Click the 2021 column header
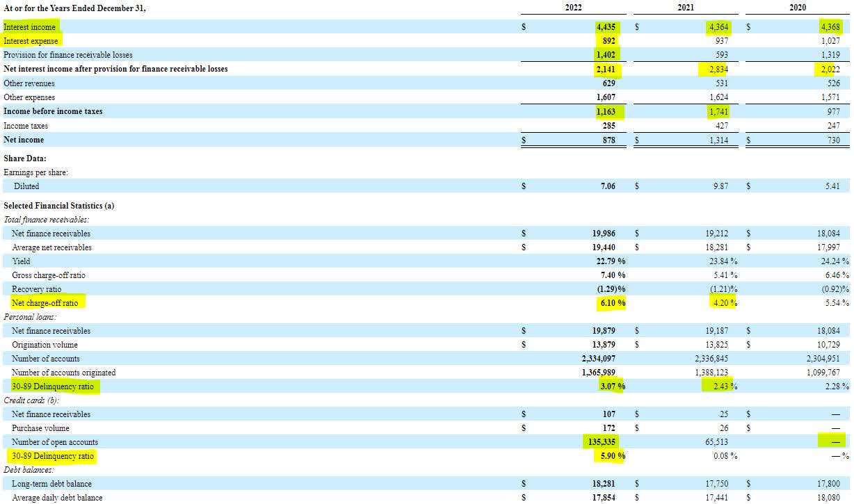854x504 pixels. [x=686, y=8]
